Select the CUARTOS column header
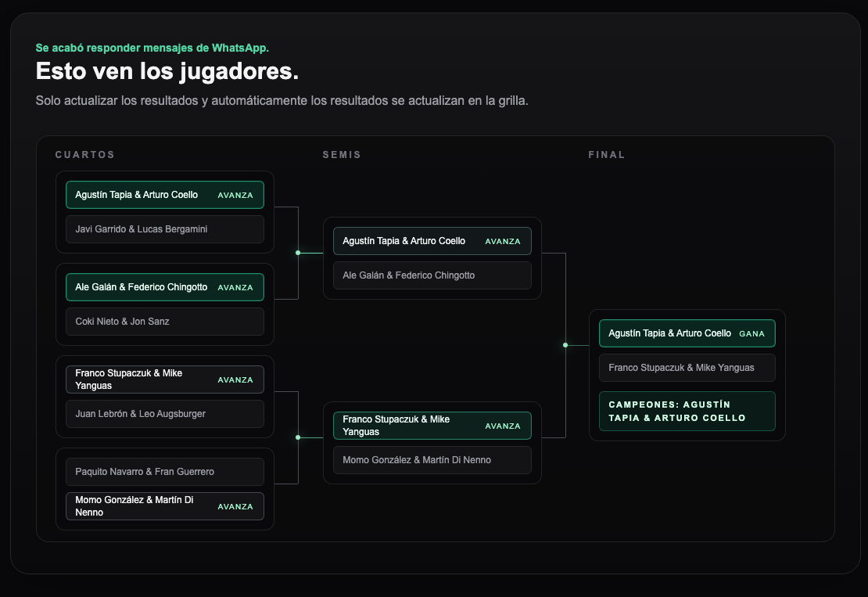 (84, 154)
